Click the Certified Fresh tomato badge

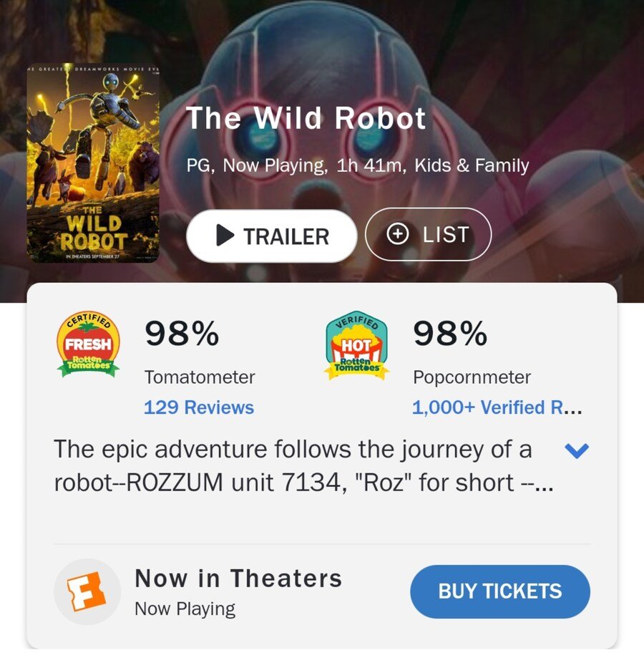tap(88, 344)
